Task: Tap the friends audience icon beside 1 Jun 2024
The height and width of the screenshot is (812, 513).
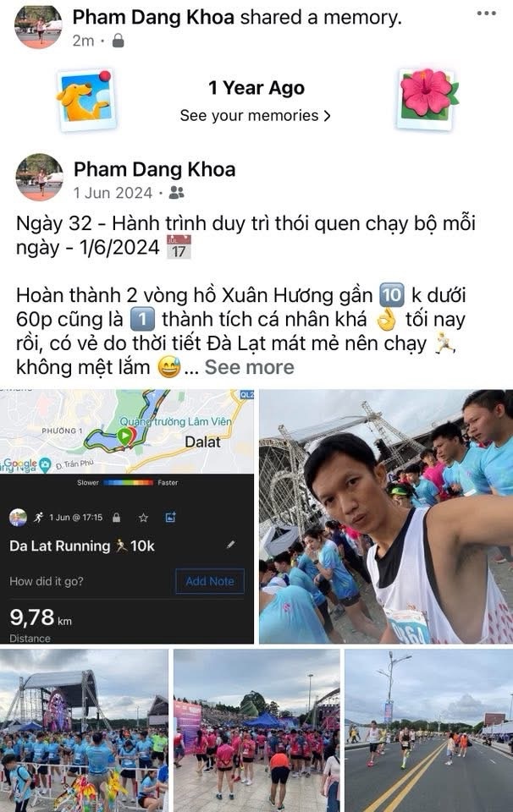Action: tap(177, 193)
